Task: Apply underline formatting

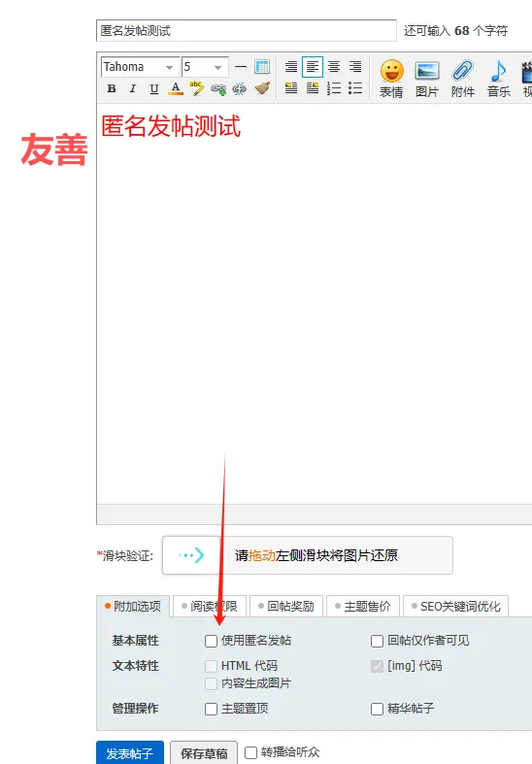Action: coord(154,88)
